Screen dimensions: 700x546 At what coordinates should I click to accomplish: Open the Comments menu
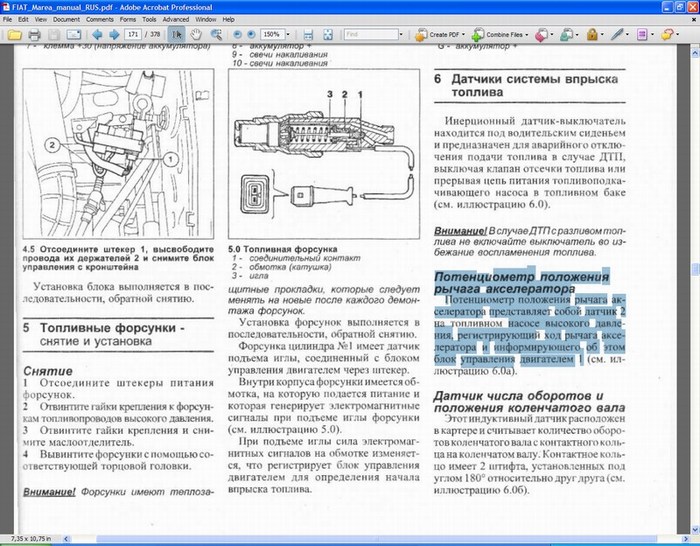click(x=99, y=19)
